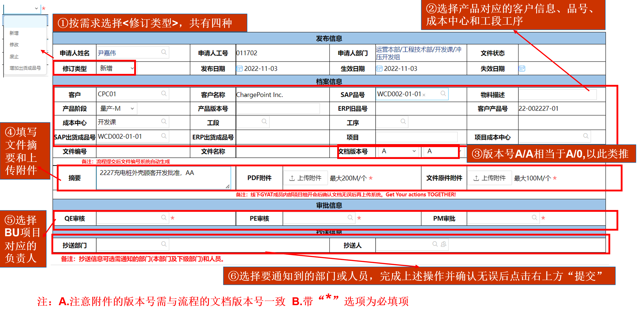Click the 物料描述 input field
644x315 pixels.
point(557,95)
